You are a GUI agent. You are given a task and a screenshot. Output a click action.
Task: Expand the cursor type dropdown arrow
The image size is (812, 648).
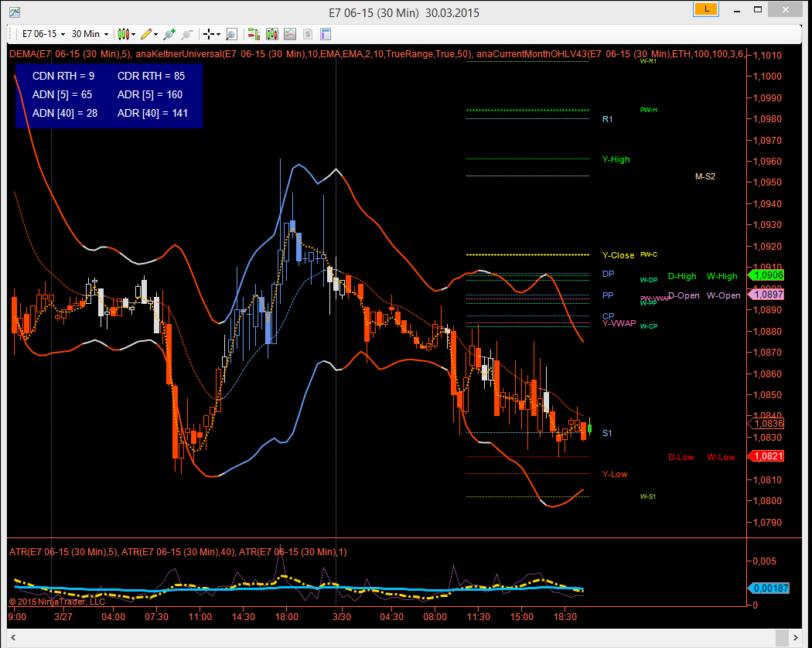[x=219, y=35]
